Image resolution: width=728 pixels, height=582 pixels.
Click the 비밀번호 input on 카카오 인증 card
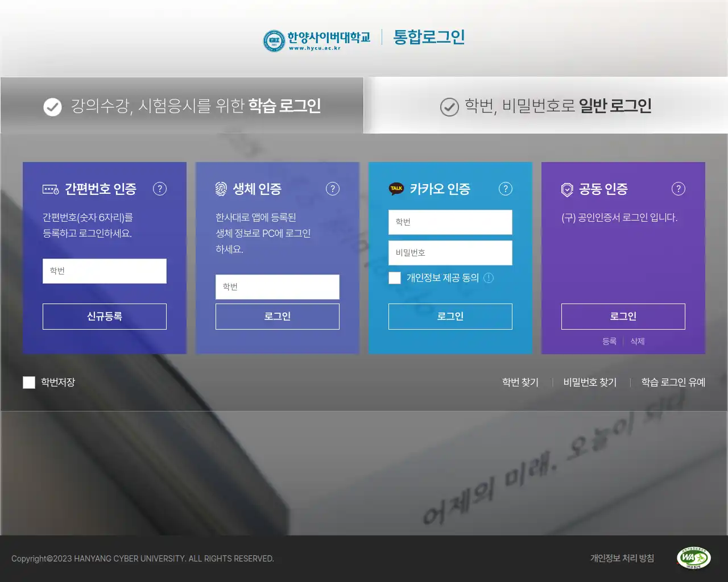[x=450, y=252]
